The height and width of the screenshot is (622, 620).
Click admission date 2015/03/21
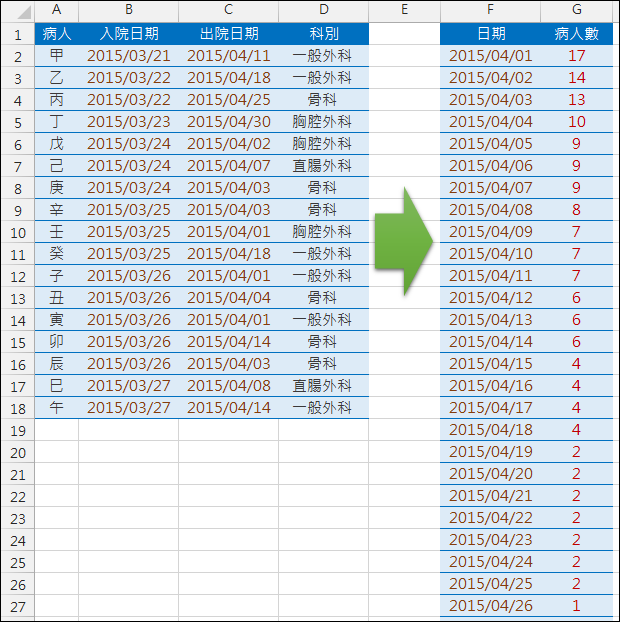coord(129,56)
